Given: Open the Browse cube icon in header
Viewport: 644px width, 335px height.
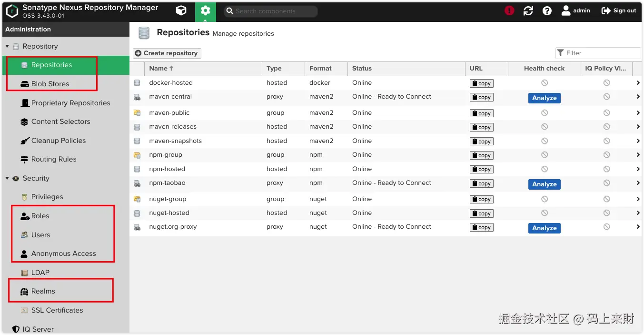Looking at the screenshot, I should click(x=181, y=10).
